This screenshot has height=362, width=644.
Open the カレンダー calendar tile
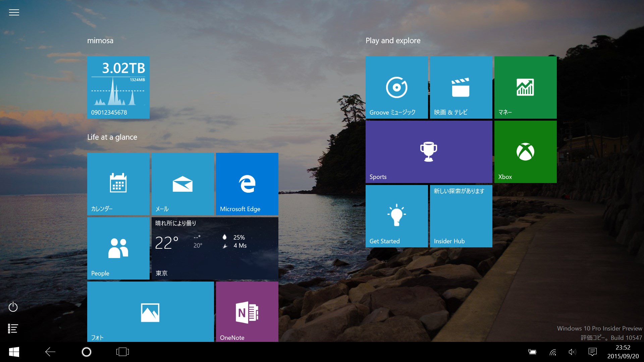[118, 184]
